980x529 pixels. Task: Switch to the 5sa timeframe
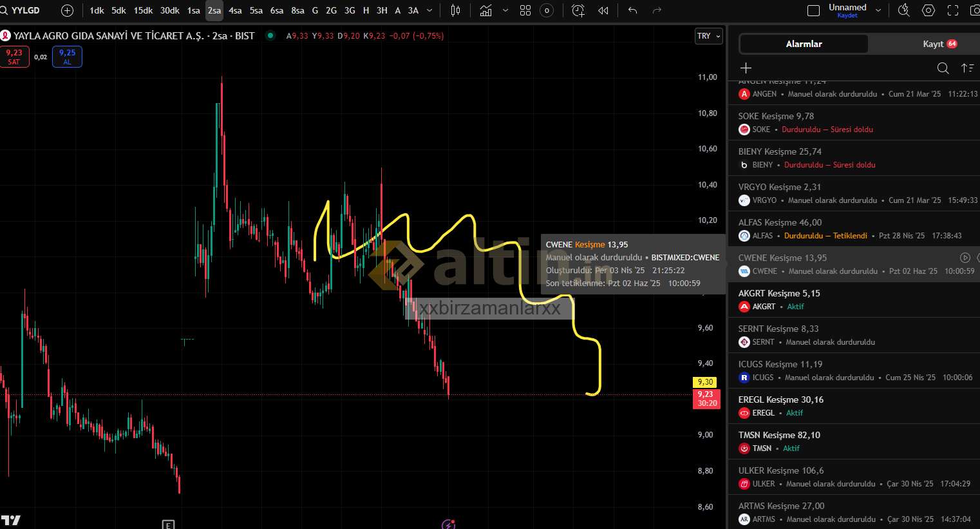(x=256, y=10)
